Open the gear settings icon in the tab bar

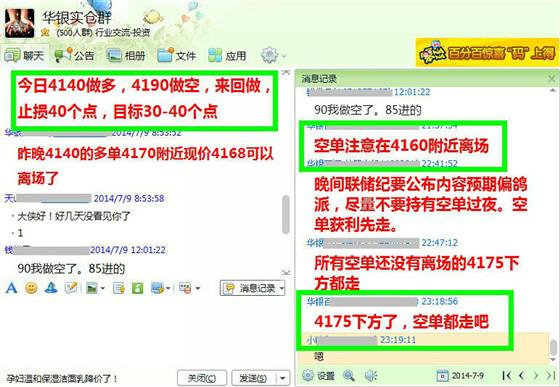coord(269,55)
